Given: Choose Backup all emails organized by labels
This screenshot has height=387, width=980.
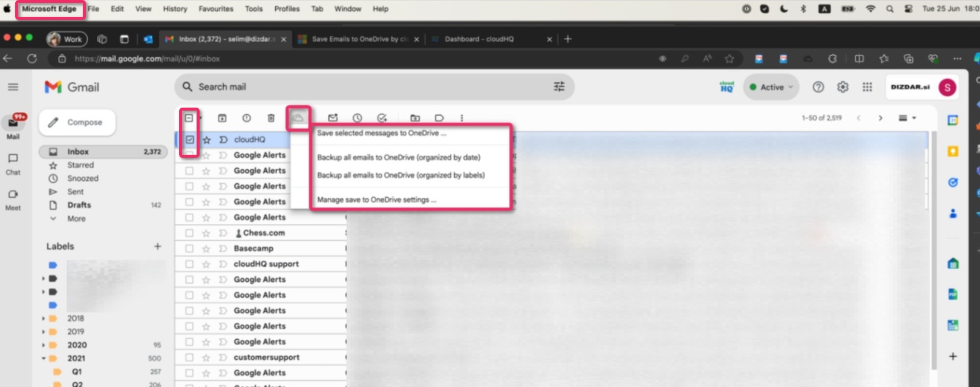Looking at the screenshot, I should pos(401,175).
